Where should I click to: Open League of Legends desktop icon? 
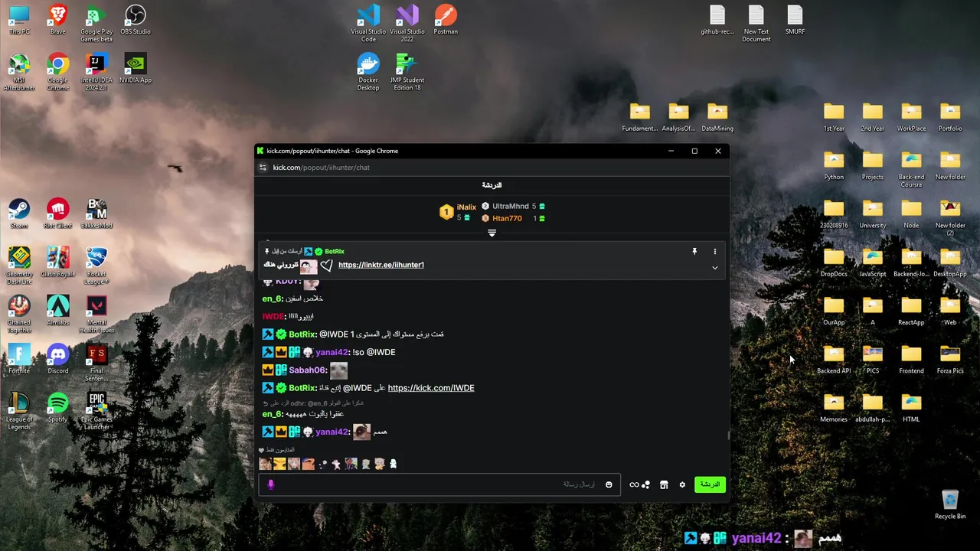tap(19, 411)
